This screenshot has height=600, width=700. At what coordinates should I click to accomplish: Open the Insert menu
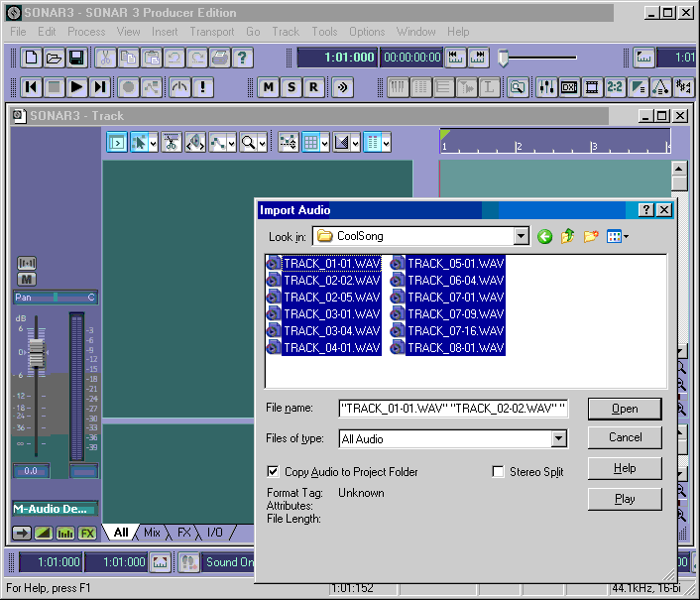click(x=165, y=32)
